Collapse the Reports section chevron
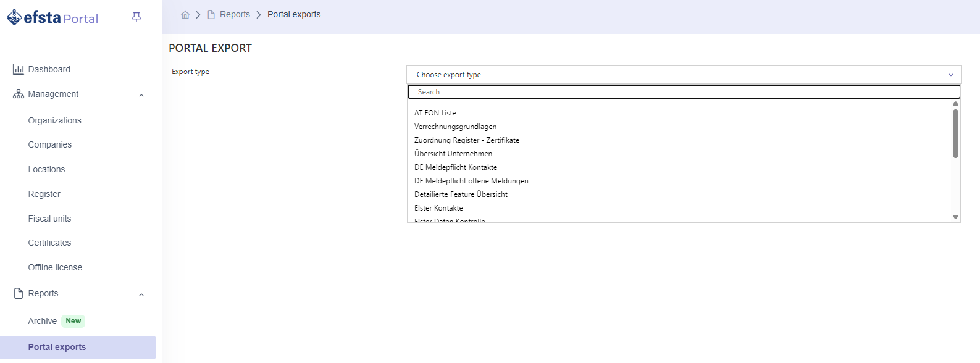 (x=141, y=294)
